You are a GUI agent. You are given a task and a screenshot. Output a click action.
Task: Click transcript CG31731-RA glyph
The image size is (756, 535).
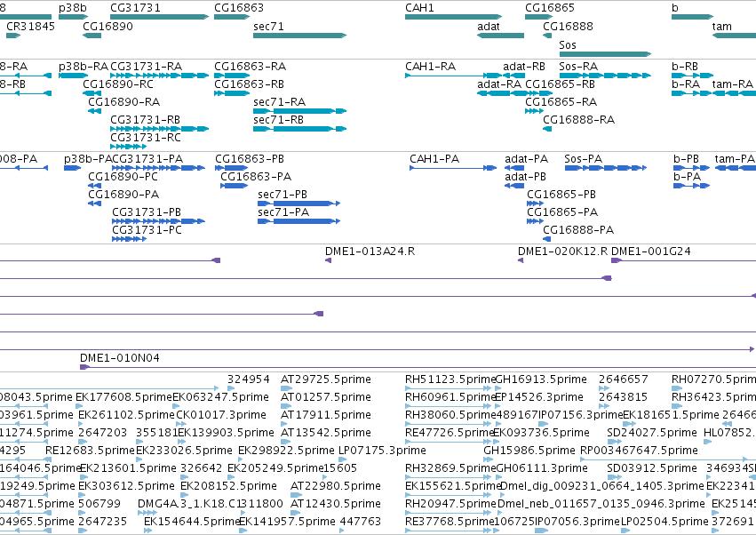click(160, 76)
